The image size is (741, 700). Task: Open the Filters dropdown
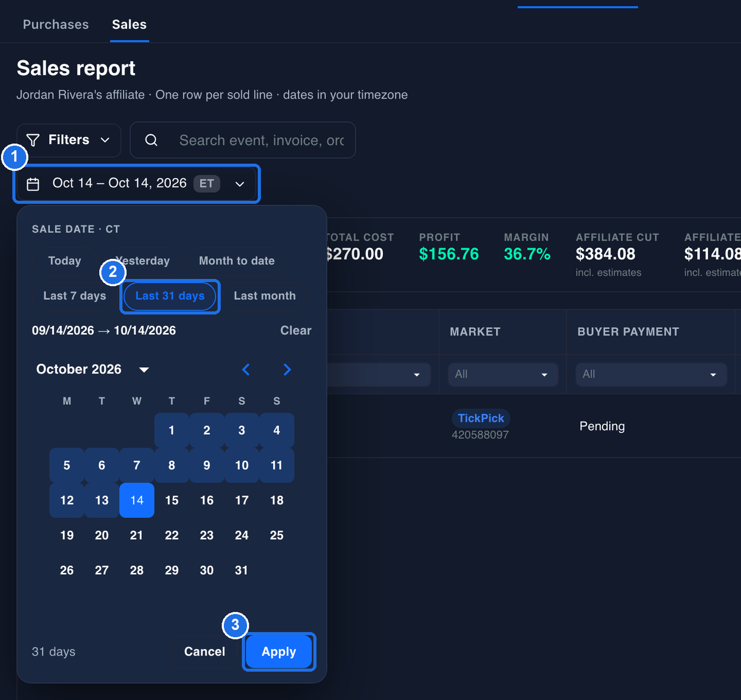(69, 140)
